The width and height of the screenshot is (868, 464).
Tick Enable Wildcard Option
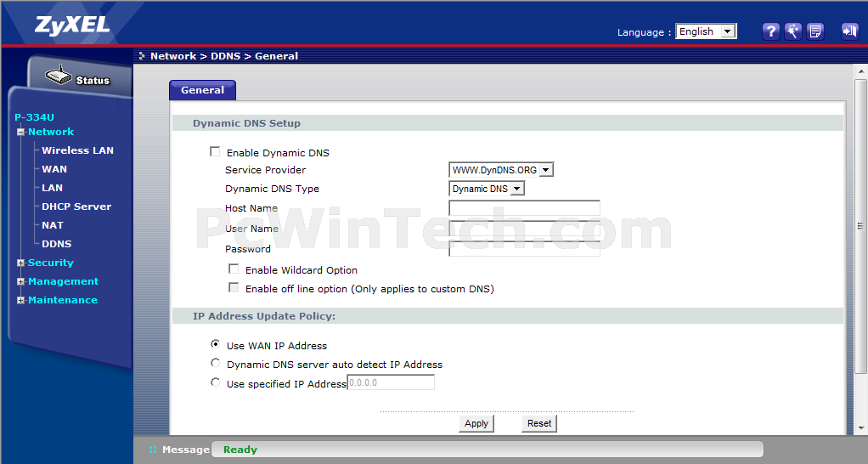[x=234, y=269]
